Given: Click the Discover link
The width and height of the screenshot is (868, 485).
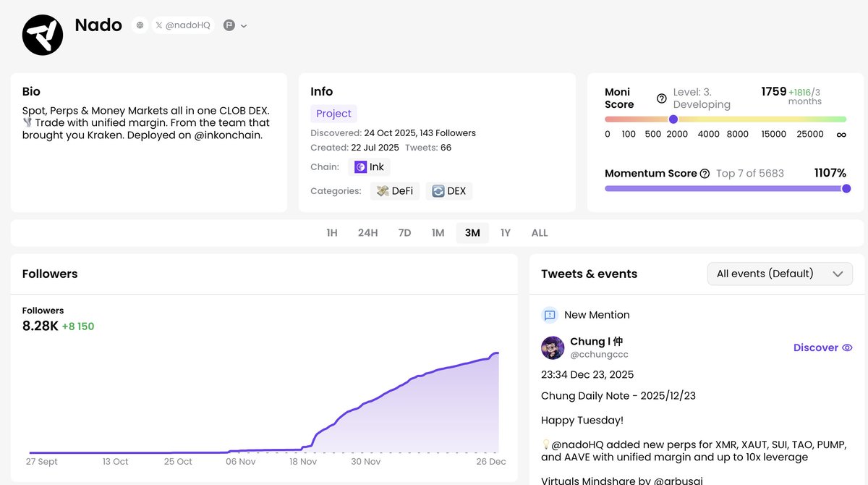Looking at the screenshot, I should pos(815,347).
